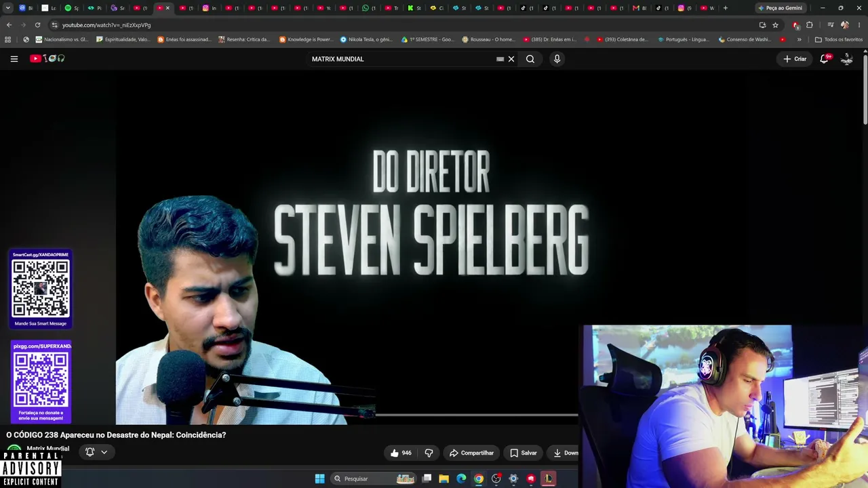Open a new browser tab
This screenshot has height=488, width=868.
(725, 8)
